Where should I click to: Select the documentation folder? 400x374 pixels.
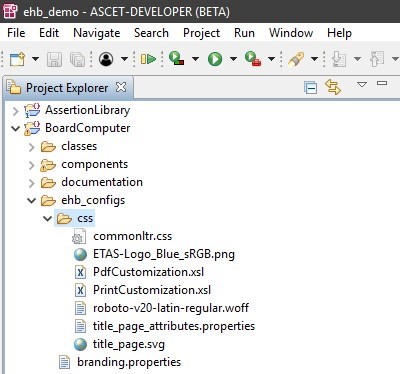(102, 182)
